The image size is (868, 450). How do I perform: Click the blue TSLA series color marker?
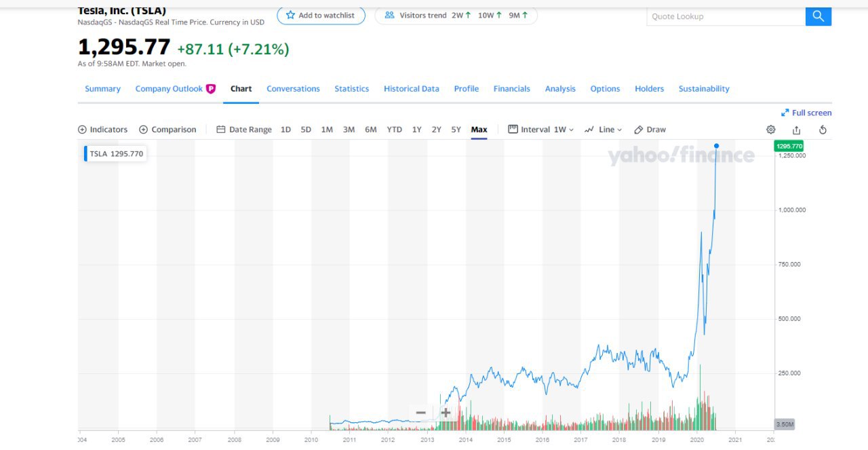click(85, 153)
